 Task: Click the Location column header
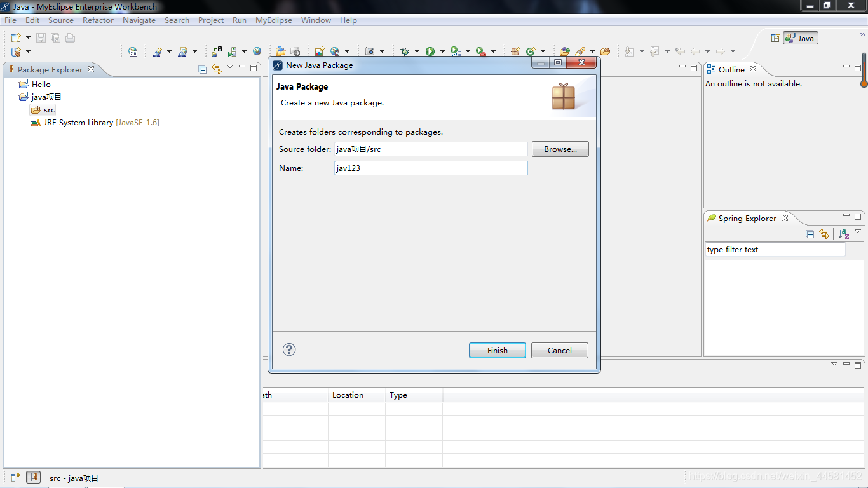tap(356, 395)
